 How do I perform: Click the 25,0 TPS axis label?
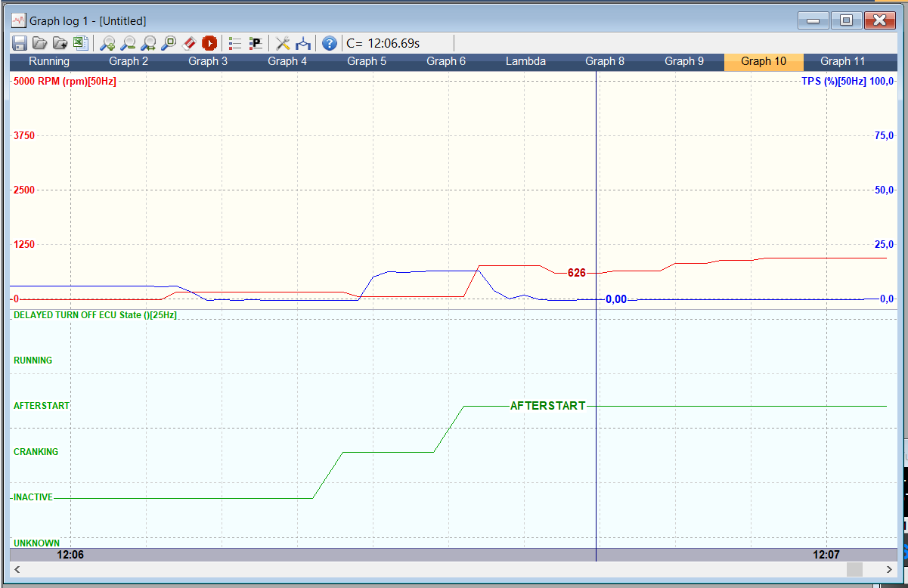[884, 244]
